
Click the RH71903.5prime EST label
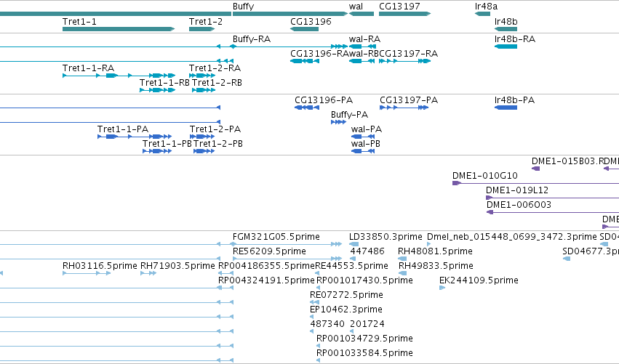coord(177,266)
